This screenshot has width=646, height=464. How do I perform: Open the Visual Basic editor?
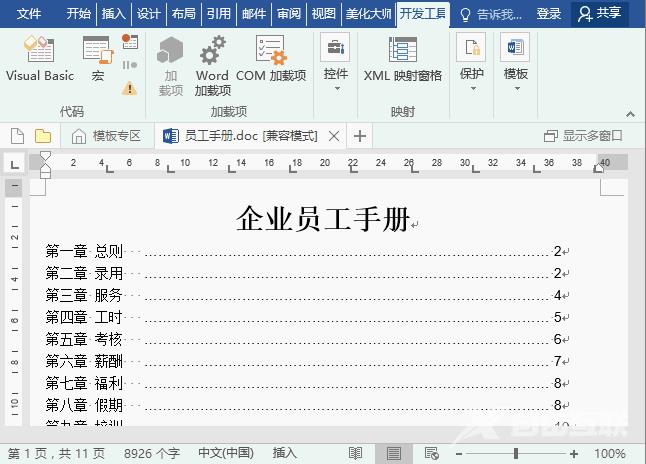pyautogui.click(x=39, y=59)
